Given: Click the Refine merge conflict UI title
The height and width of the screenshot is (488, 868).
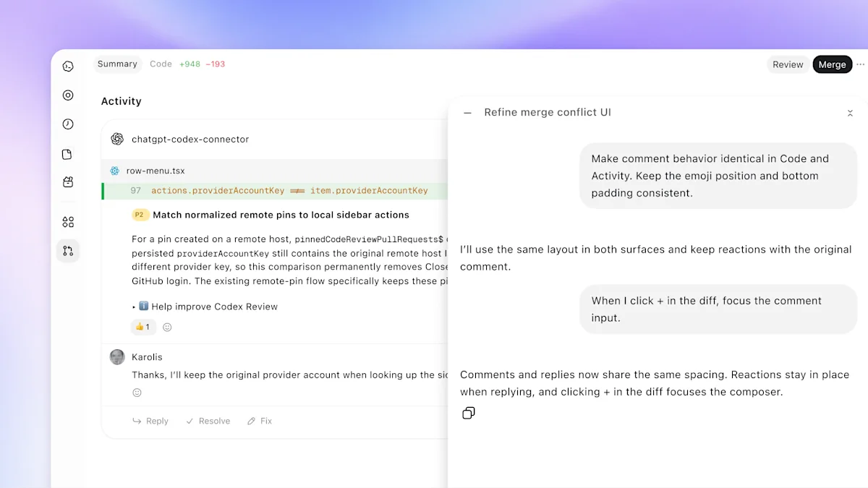Looking at the screenshot, I should [548, 113].
